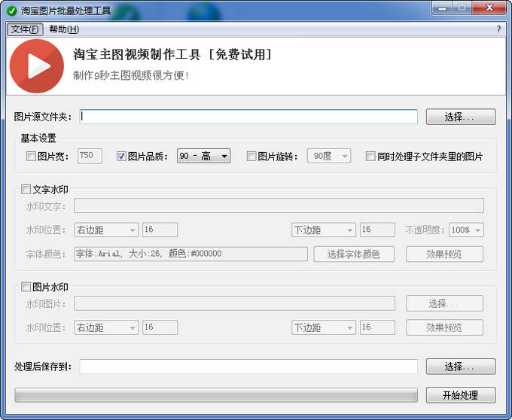Screen dimensions: 512x420
Task: Click the green app icon in title bar
Action: (x=11, y=11)
